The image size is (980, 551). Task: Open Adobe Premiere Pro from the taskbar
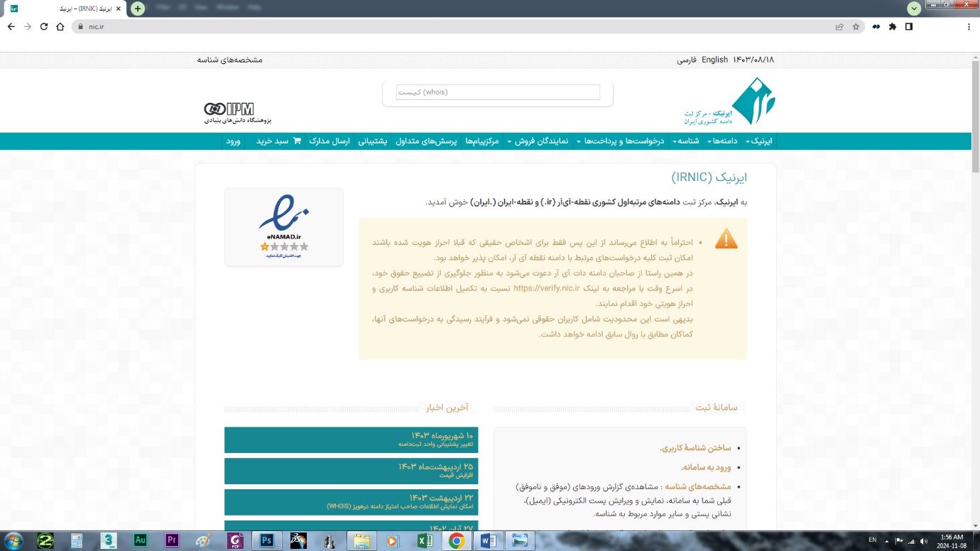[x=171, y=540]
